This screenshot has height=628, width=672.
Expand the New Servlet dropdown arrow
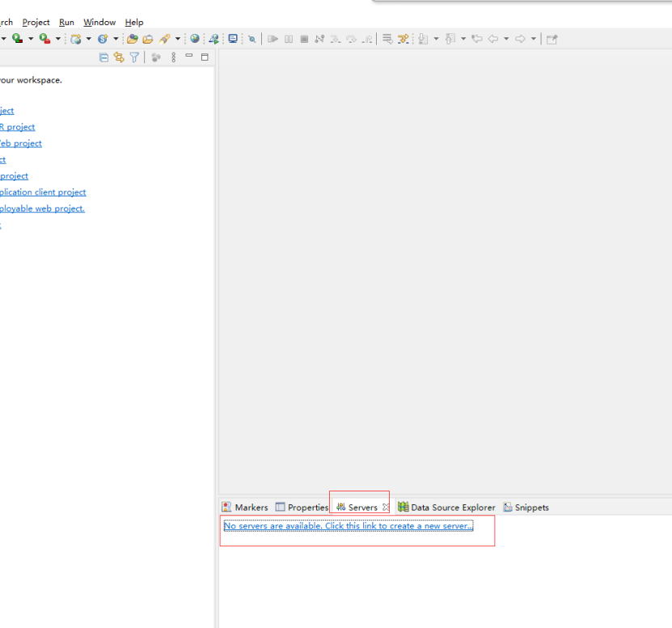(116, 39)
